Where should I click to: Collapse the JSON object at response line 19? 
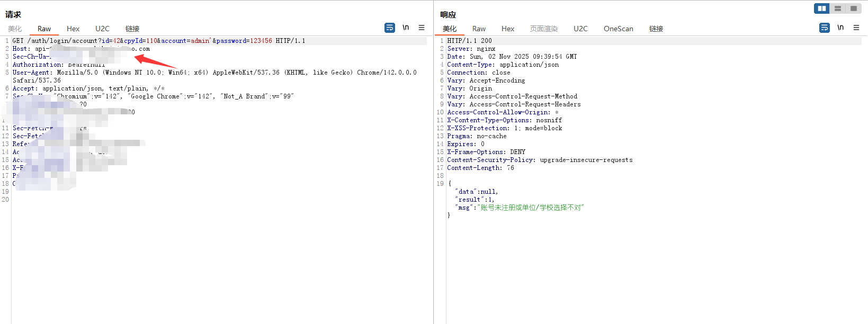coord(450,184)
